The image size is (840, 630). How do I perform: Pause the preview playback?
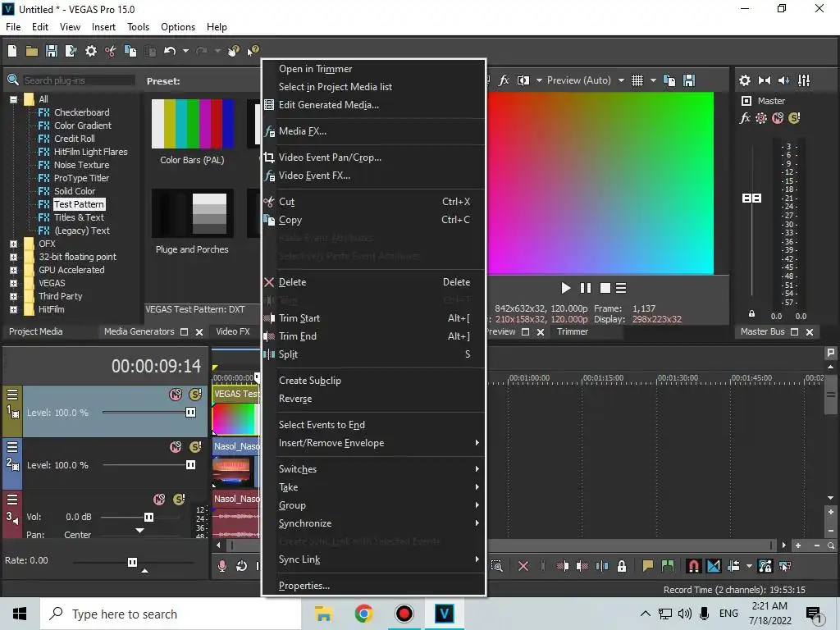[x=586, y=288]
